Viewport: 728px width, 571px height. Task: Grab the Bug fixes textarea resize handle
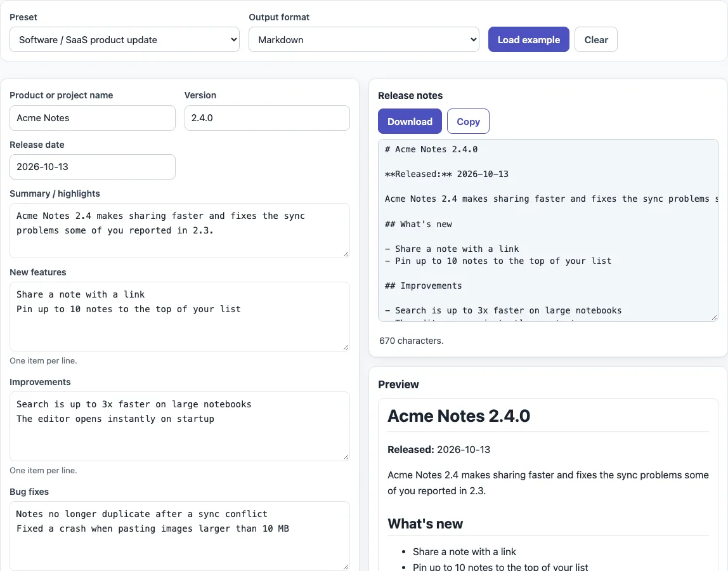point(346,567)
